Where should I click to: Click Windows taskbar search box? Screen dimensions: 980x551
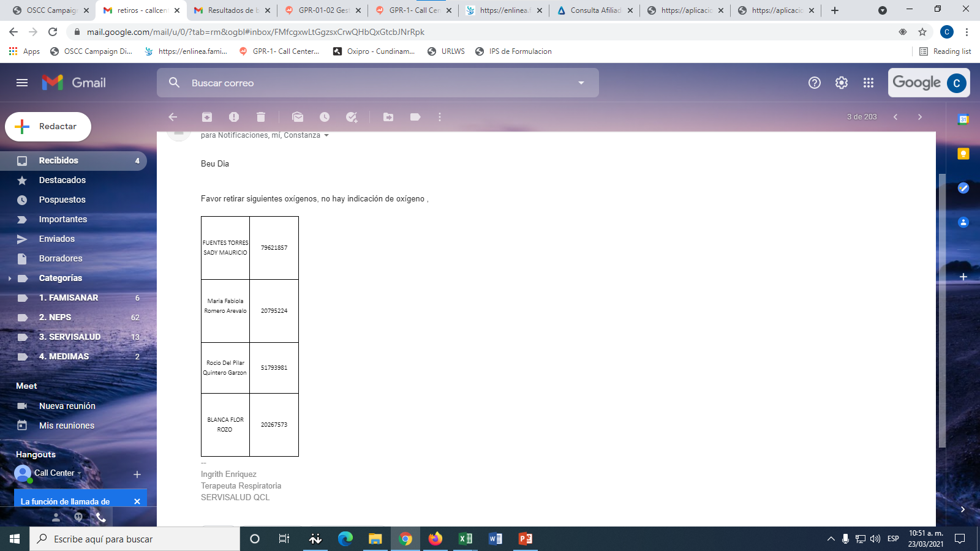pyautogui.click(x=135, y=539)
